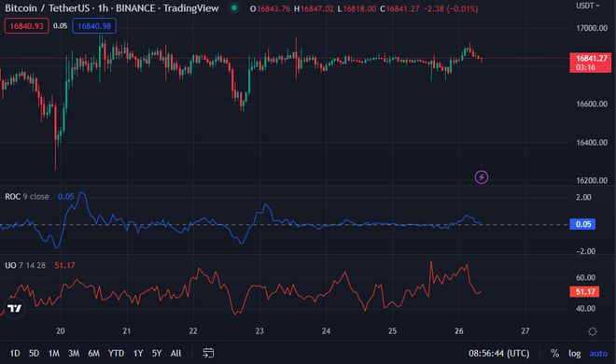Screen dimensions: 616x364
Task: Click the Bitcoin / TetherUS chart title
Action: (x=111, y=7)
